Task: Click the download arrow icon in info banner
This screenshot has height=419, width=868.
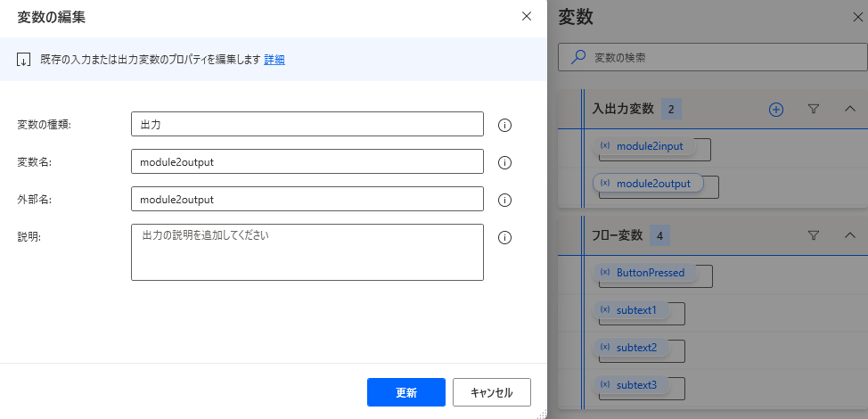Action: pyautogui.click(x=23, y=60)
